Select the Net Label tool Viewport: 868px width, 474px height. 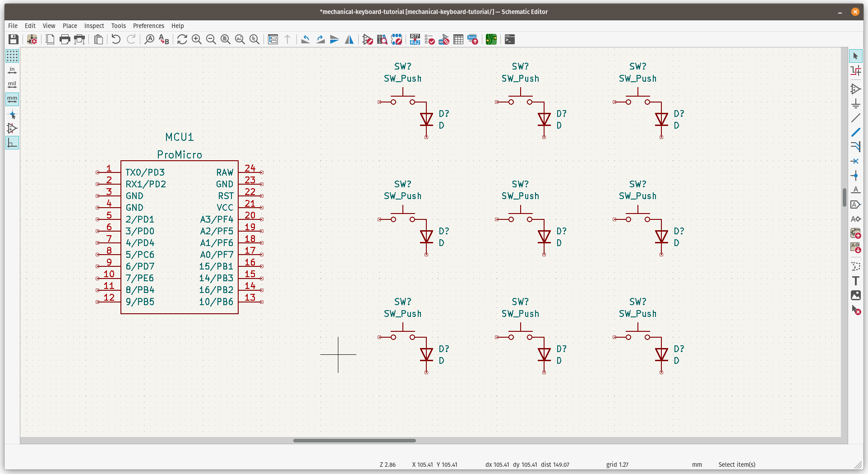(855, 190)
